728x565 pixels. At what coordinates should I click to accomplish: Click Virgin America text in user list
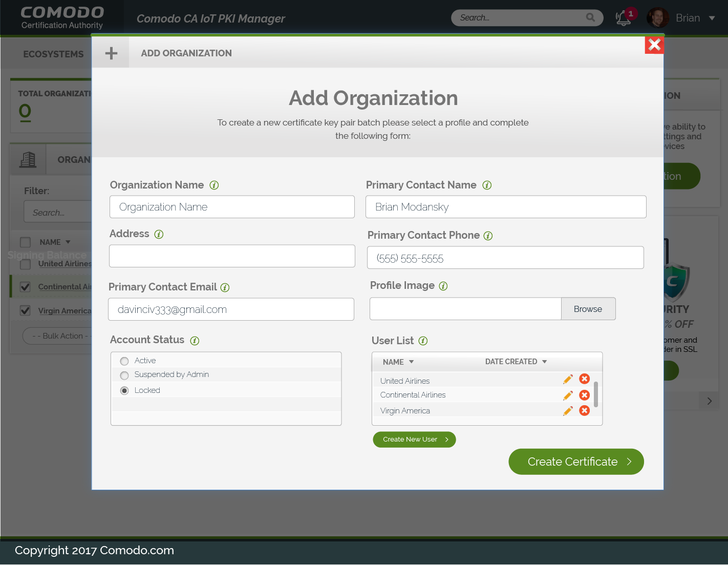(x=405, y=411)
